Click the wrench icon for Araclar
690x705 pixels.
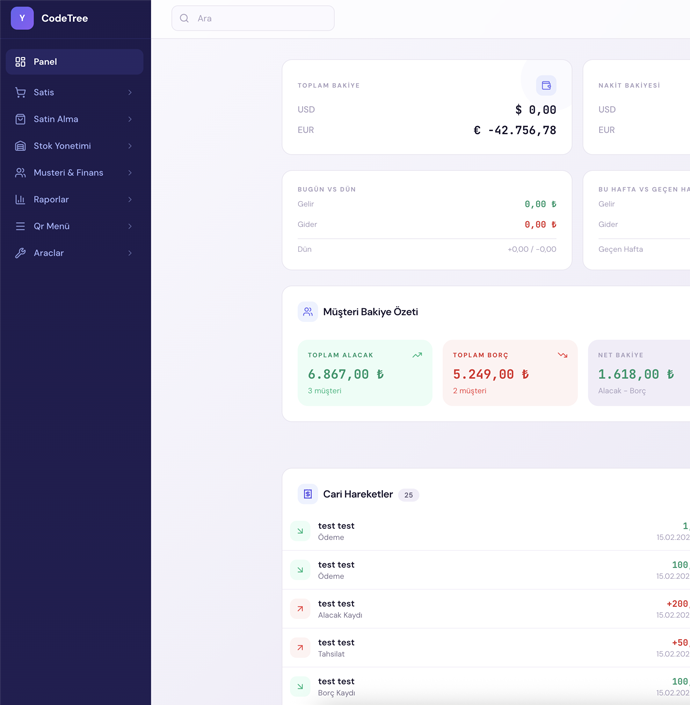(20, 253)
